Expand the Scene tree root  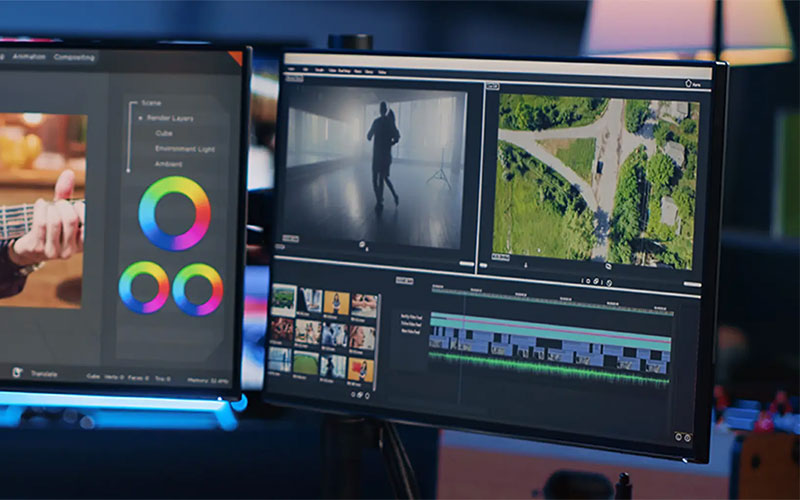(x=151, y=103)
